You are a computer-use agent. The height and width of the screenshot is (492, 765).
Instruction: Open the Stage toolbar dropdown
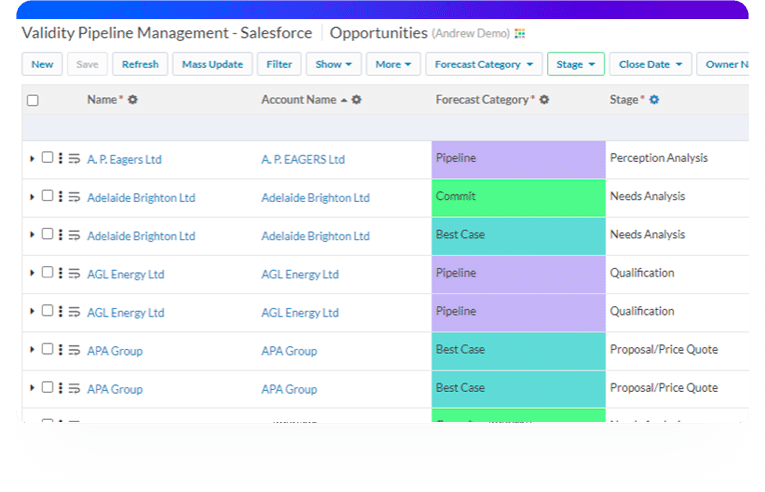click(x=576, y=64)
